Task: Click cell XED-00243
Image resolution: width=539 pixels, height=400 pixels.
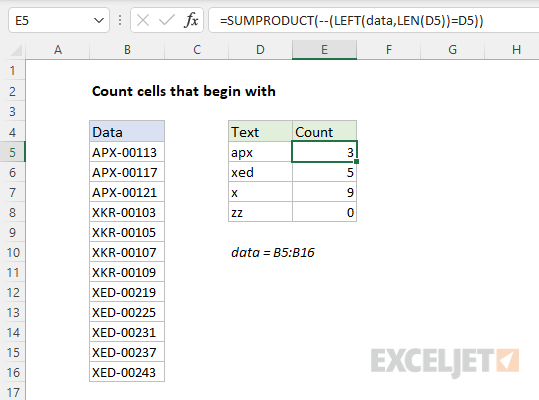Action: pos(127,372)
